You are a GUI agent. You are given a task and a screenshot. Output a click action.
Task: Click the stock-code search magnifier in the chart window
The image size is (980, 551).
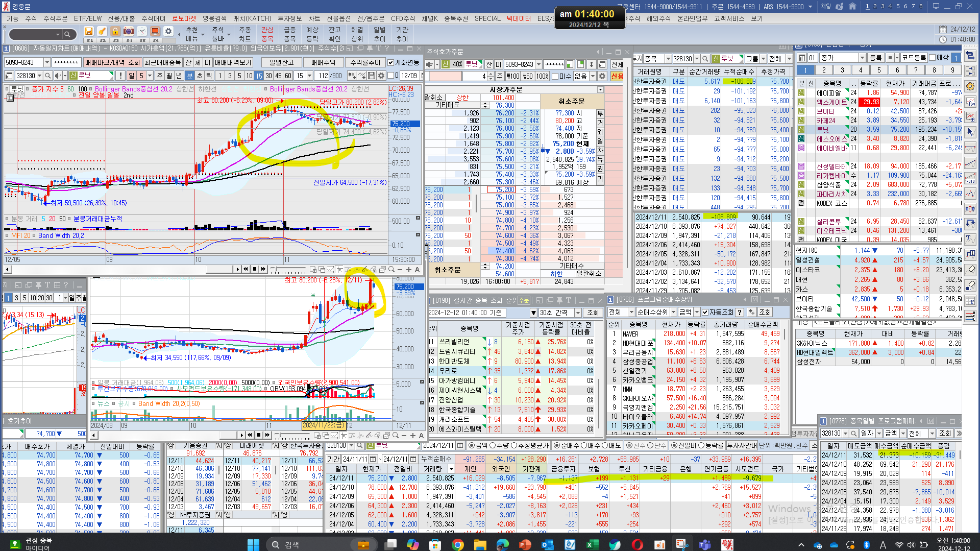47,76
